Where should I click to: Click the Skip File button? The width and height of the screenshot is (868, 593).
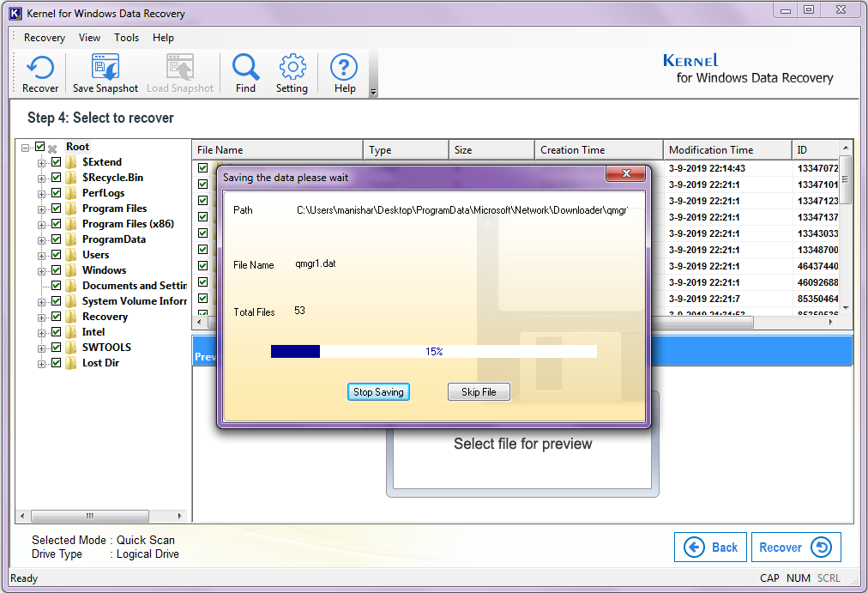[479, 392]
